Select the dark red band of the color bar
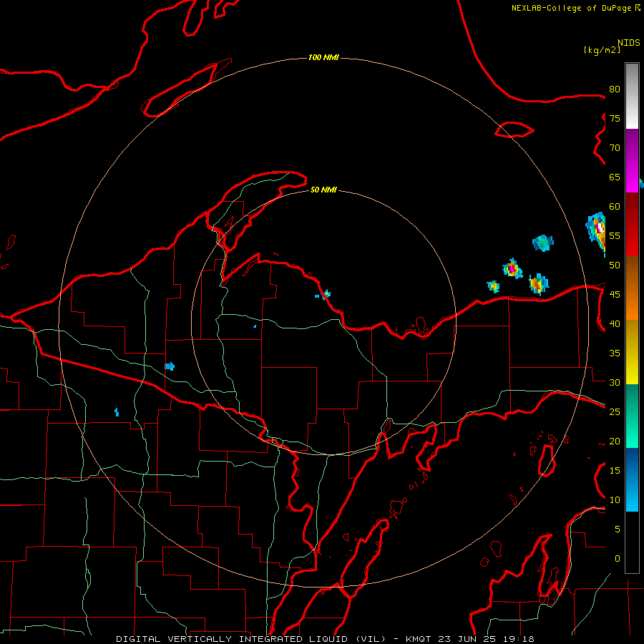This screenshot has width=644, height=644. [x=632, y=225]
